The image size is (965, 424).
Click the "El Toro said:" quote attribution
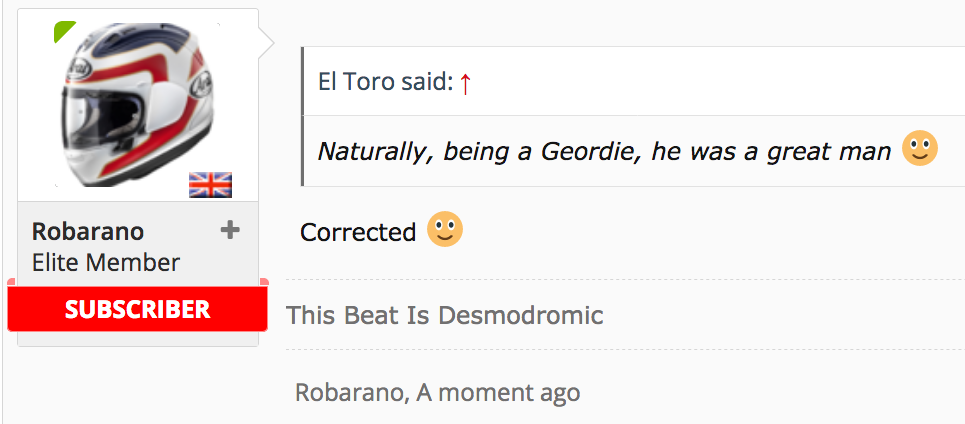tap(385, 82)
